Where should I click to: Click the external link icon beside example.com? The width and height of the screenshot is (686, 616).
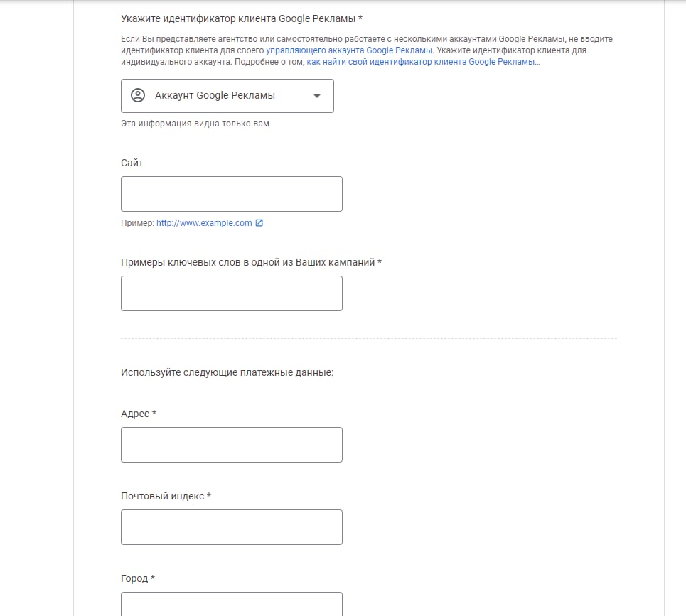point(259,223)
